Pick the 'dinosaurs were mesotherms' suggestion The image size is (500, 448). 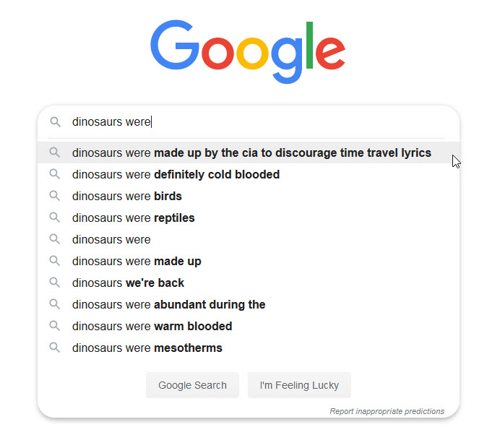coord(147,348)
